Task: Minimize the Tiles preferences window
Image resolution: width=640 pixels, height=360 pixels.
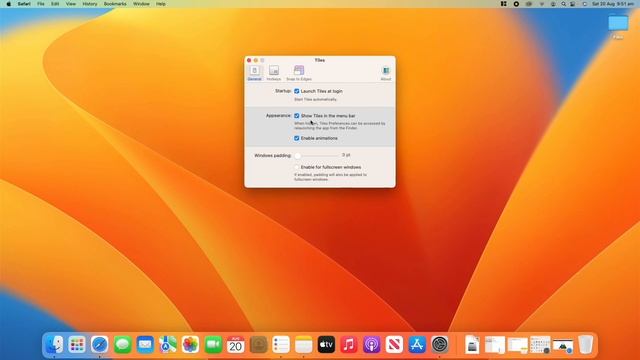Action: click(256, 60)
